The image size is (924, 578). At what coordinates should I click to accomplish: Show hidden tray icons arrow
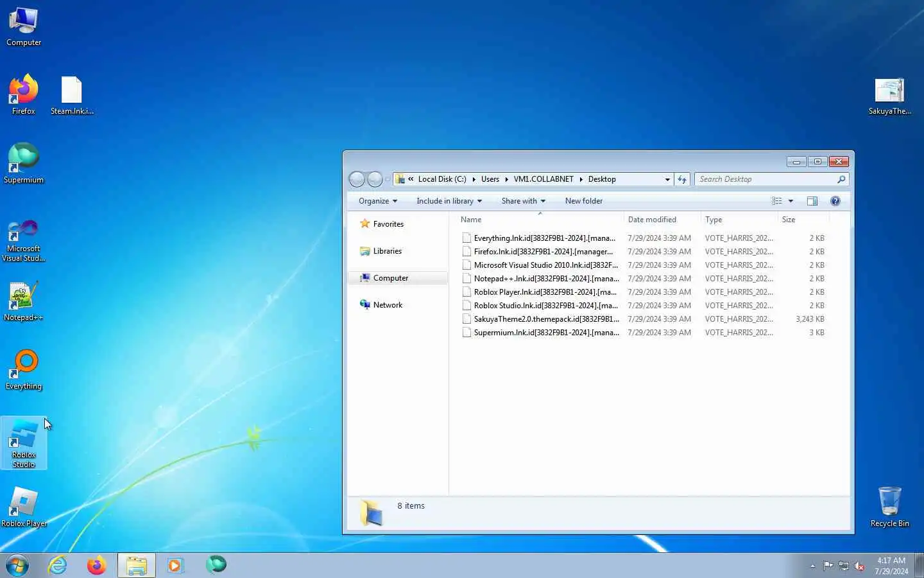[x=812, y=566]
